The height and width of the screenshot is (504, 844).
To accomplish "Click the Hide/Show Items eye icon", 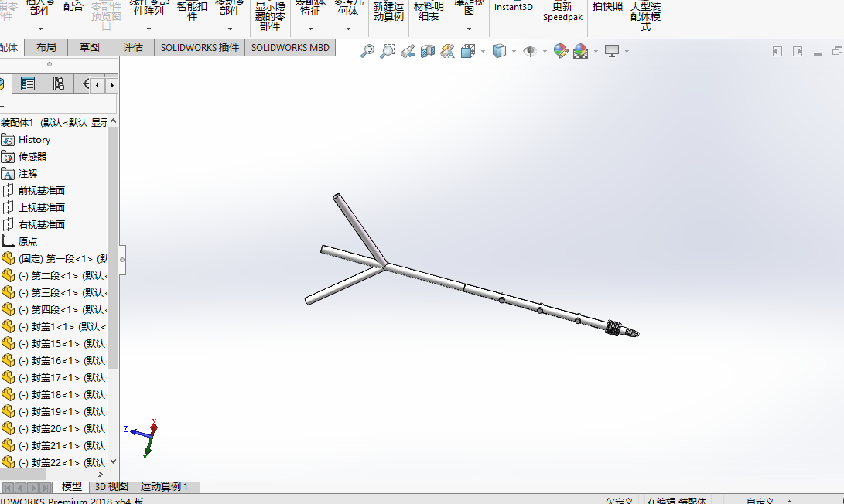I will point(530,51).
